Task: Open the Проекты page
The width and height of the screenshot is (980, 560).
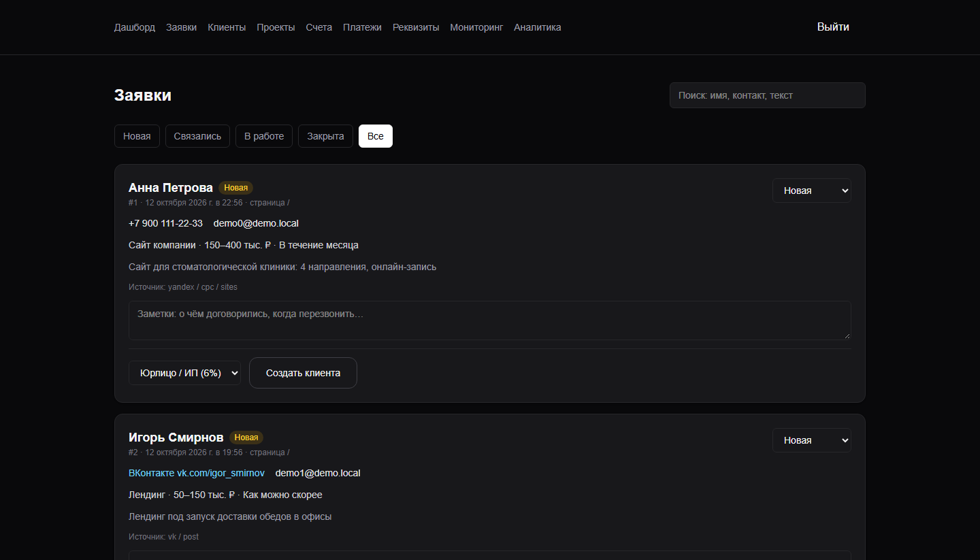Action: coord(276,27)
